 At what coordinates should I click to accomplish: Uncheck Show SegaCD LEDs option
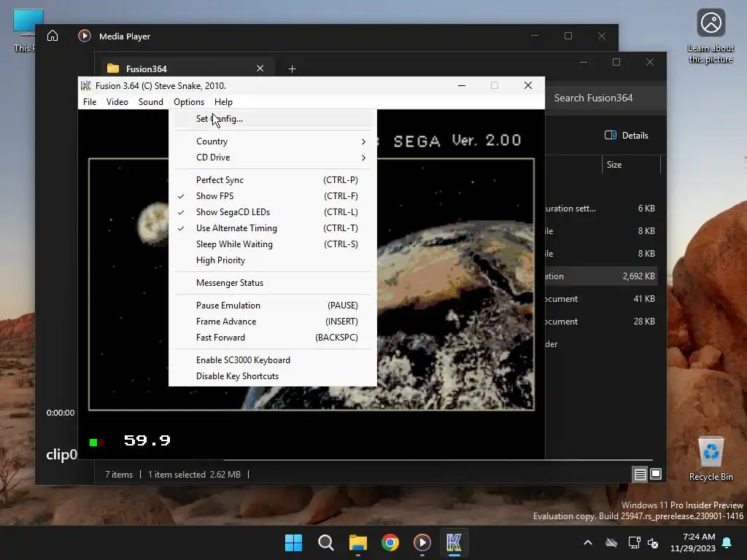[x=273, y=212]
